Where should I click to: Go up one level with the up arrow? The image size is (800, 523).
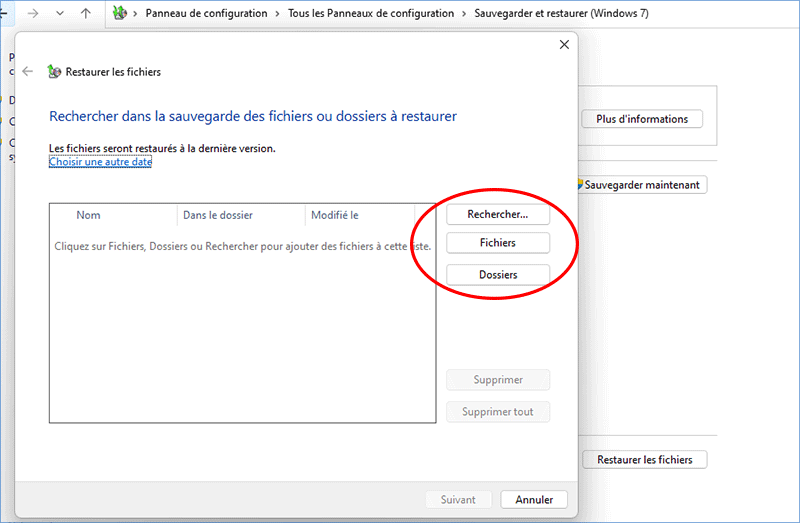coord(86,13)
